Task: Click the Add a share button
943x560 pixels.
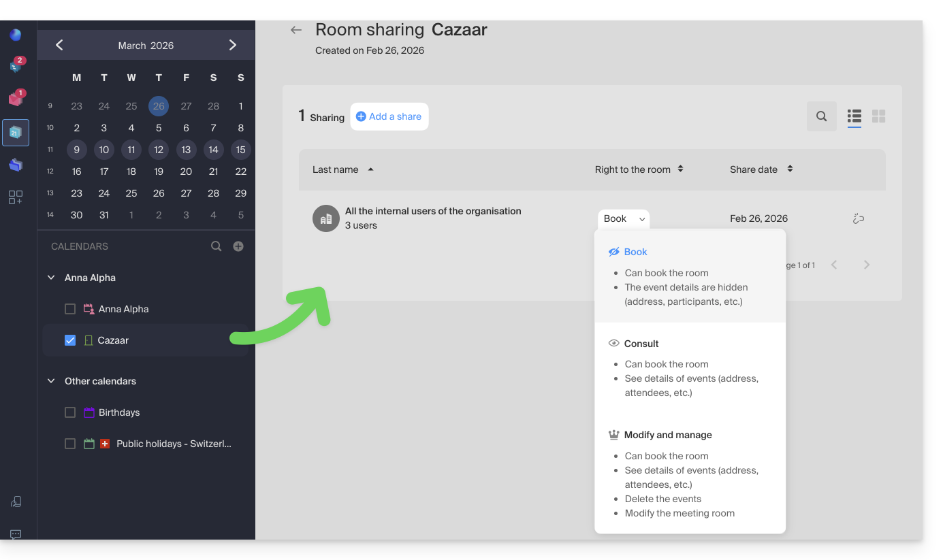Action: pos(389,116)
